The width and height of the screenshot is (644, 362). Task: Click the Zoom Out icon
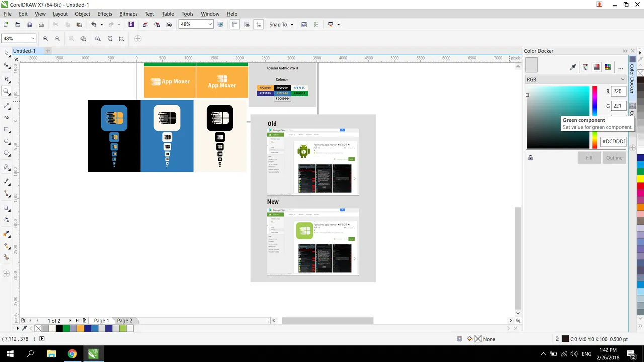click(57, 39)
